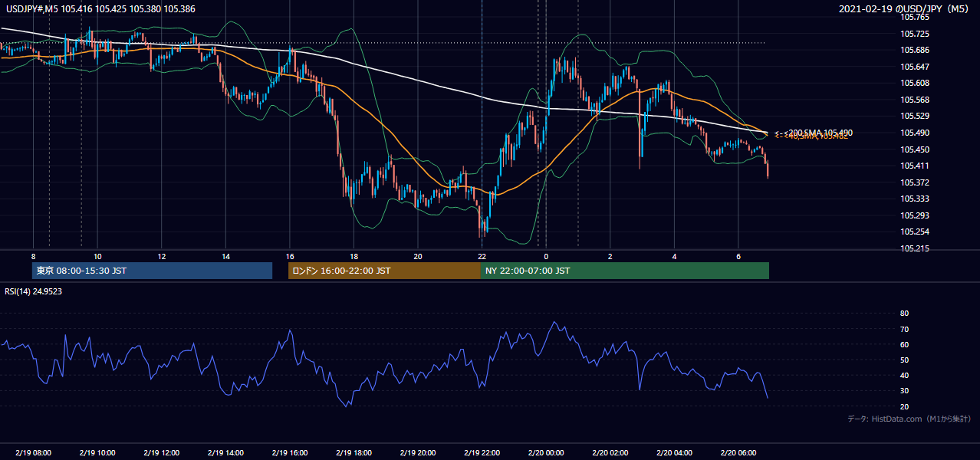The image size is (980, 460).
Task: Click the 2/19 08:00 date label
Action: [33, 453]
